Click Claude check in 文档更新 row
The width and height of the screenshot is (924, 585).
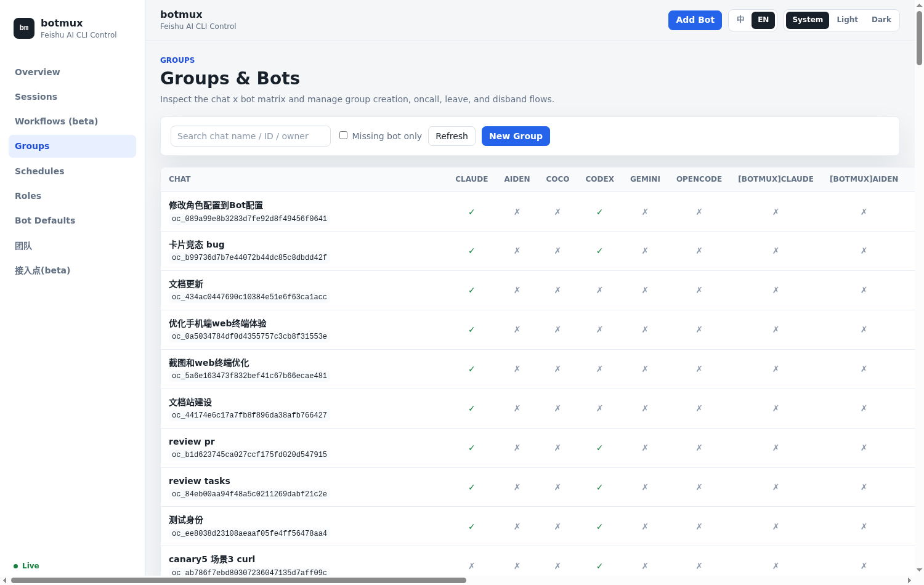pyautogui.click(x=472, y=290)
